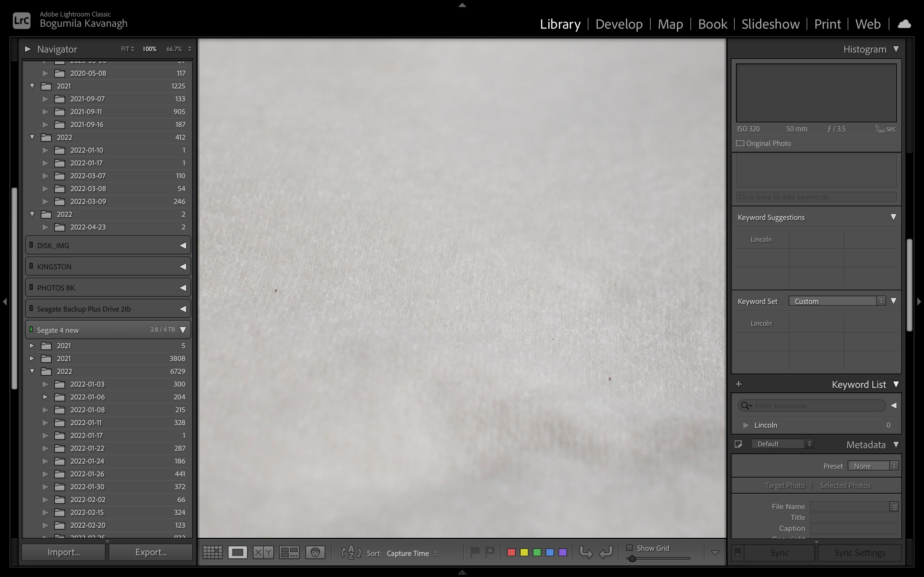Click the Export button
Image resolution: width=924 pixels, height=577 pixels.
(151, 552)
